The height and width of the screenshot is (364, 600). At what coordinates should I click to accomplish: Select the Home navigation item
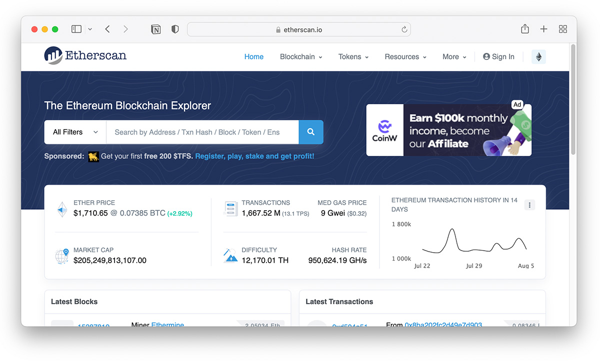tap(253, 56)
